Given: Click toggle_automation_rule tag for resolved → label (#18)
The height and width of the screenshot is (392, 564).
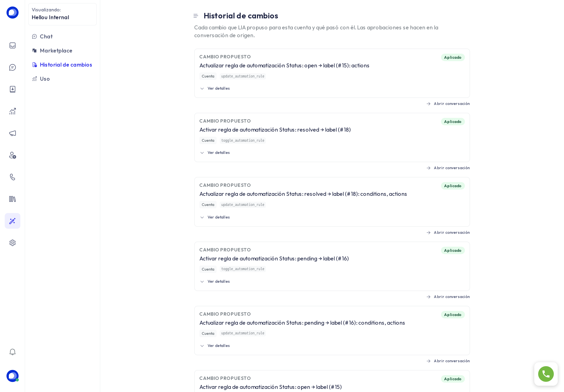Looking at the screenshot, I should click(x=243, y=141).
